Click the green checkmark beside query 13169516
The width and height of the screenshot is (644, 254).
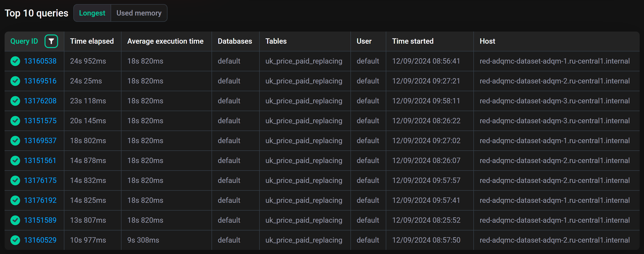click(15, 81)
